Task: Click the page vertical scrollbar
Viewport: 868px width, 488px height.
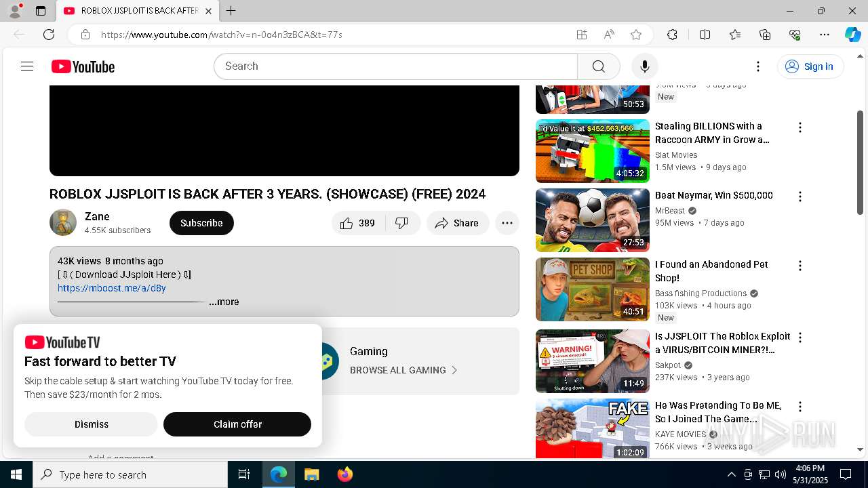Action: (x=861, y=163)
